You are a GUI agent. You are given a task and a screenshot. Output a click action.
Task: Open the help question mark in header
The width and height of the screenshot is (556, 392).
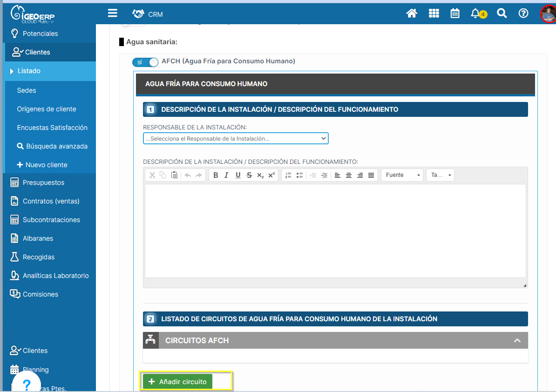(523, 14)
